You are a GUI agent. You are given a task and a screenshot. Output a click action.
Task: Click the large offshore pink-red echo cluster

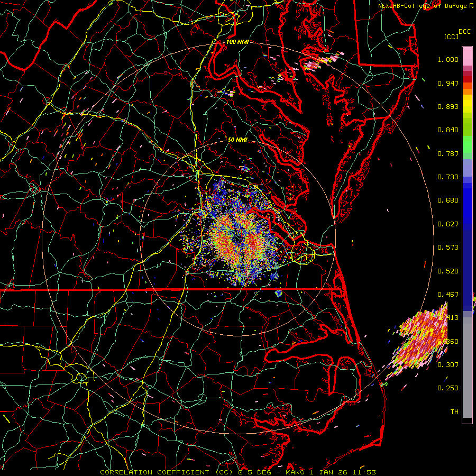coord(420,340)
